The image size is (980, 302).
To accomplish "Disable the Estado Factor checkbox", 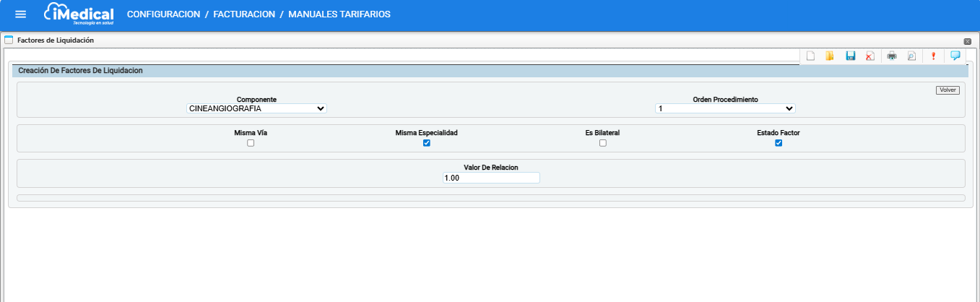I will pyautogui.click(x=779, y=143).
